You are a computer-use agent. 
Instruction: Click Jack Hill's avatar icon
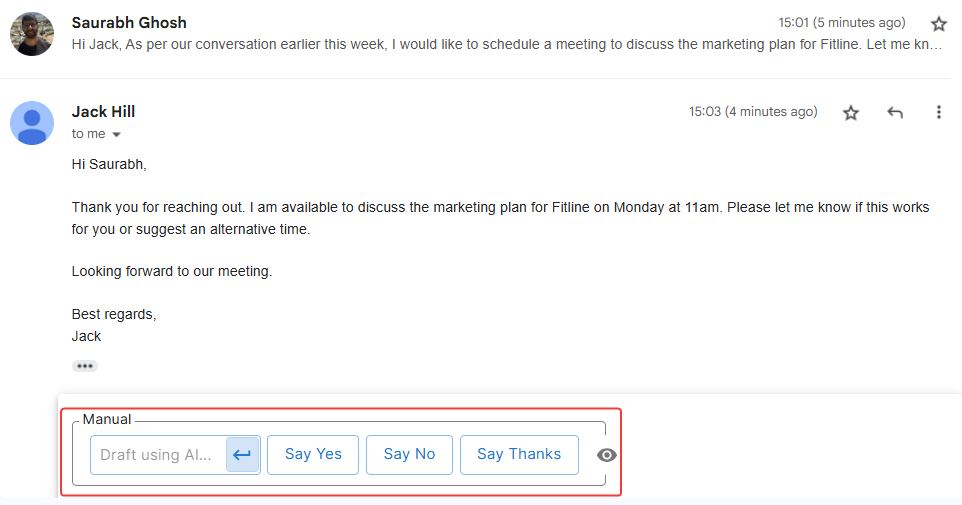click(x=32, y=123)
